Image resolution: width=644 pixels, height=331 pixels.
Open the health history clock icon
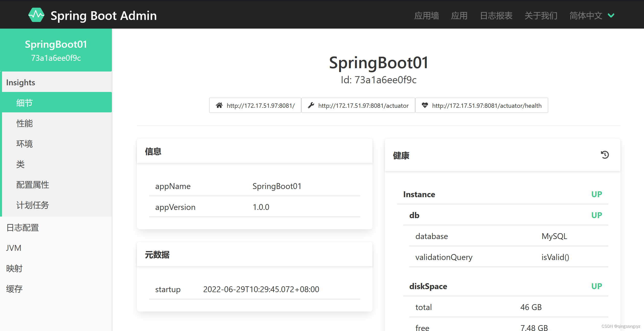pos(605,155)
